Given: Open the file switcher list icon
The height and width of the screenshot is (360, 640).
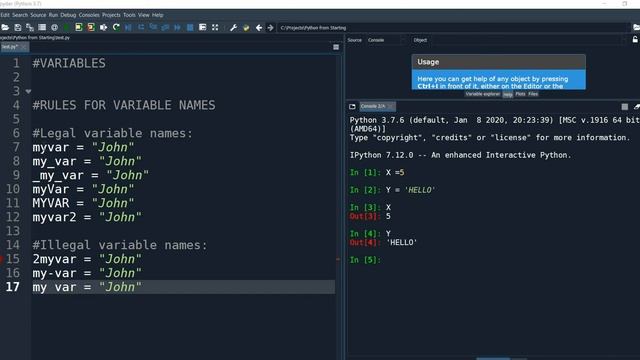Looking at the screenshot, I should pyautogui.click(x=42, y=27).
